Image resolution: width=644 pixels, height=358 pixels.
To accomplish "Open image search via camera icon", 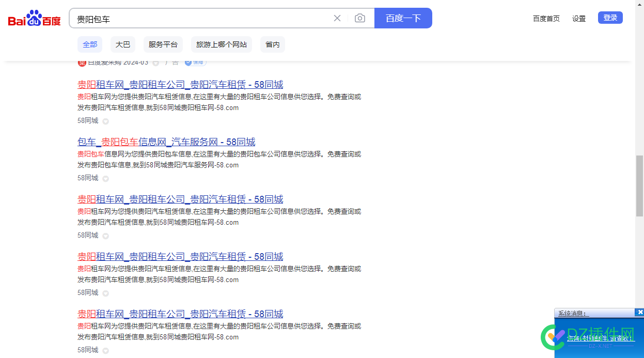I will 360,18.
